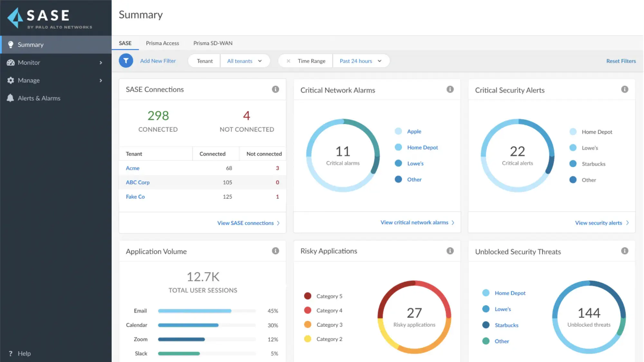Click the Critical Security Alerts info icon

pyautogui.click(x=625, y=89)
